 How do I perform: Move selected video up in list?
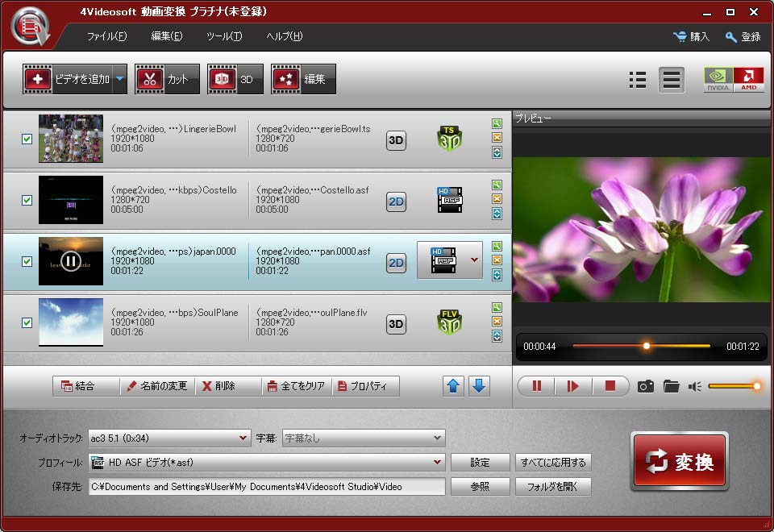(453, 386)
